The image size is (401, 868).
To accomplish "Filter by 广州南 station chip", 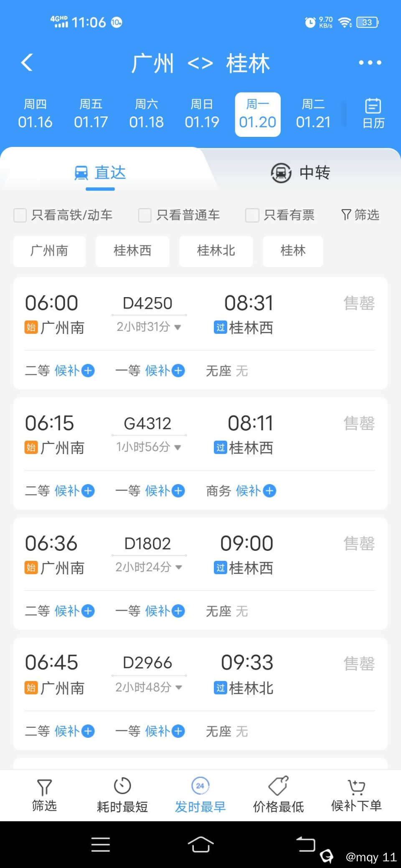I will pos(49,251).
